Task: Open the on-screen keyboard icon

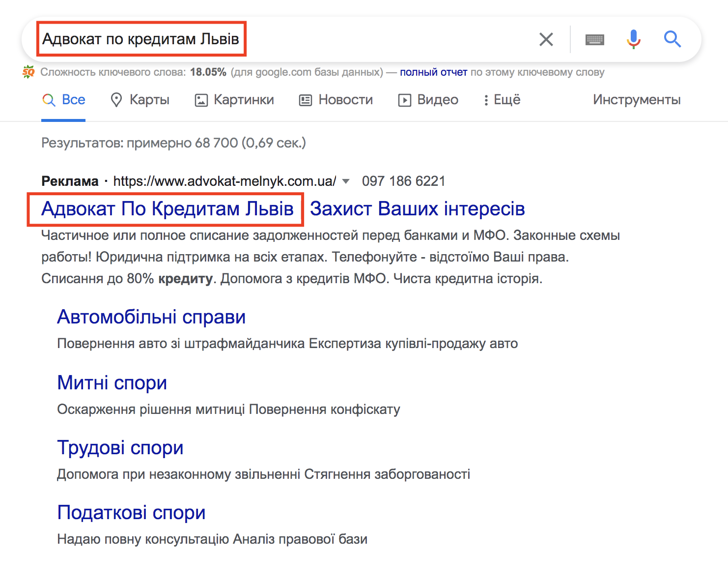Action: pos(595,39)
